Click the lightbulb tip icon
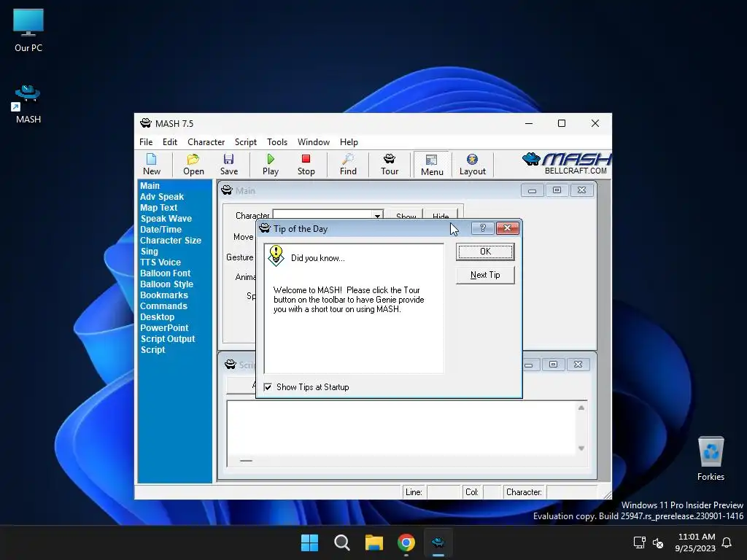Viewport: 747px width, 560px height. (x=276, y=256)
